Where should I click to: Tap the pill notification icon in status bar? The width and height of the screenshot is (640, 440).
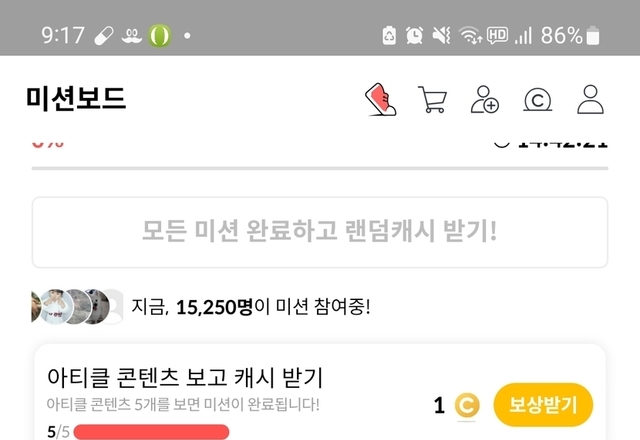pyautogui.click(x=104, y=36)
